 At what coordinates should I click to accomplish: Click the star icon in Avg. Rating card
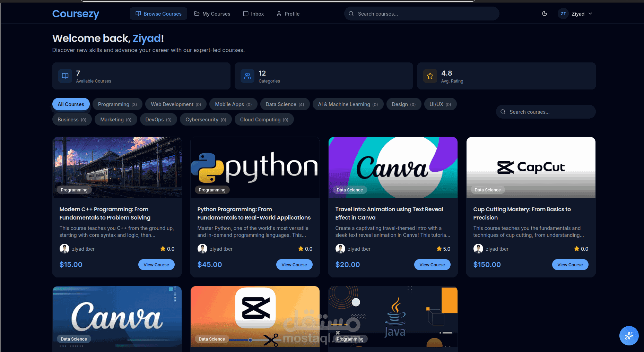click(x=430, y=76)
